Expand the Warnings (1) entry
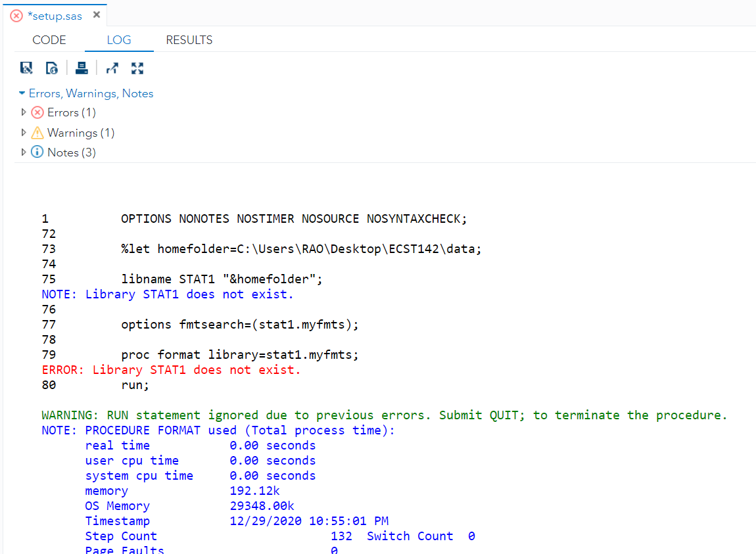This screenshot has height=554, width=756. (x=24, y=133)
